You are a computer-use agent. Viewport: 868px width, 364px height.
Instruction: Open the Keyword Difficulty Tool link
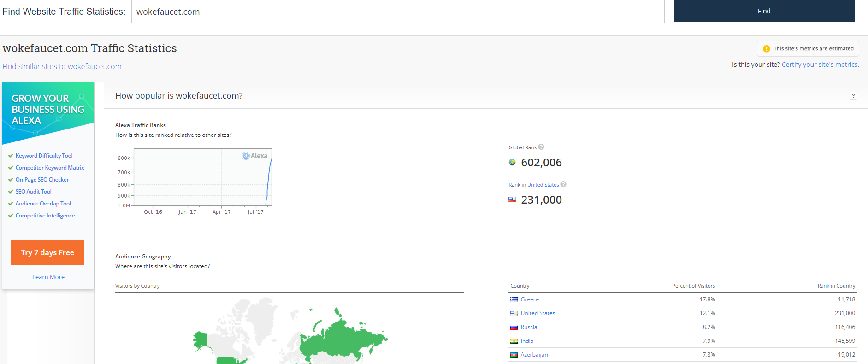coord(44,156)
